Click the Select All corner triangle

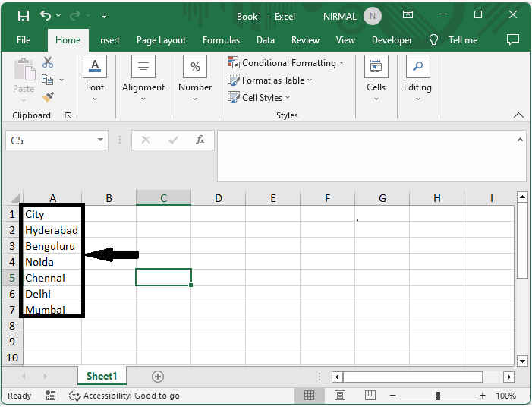click(15, 198)
